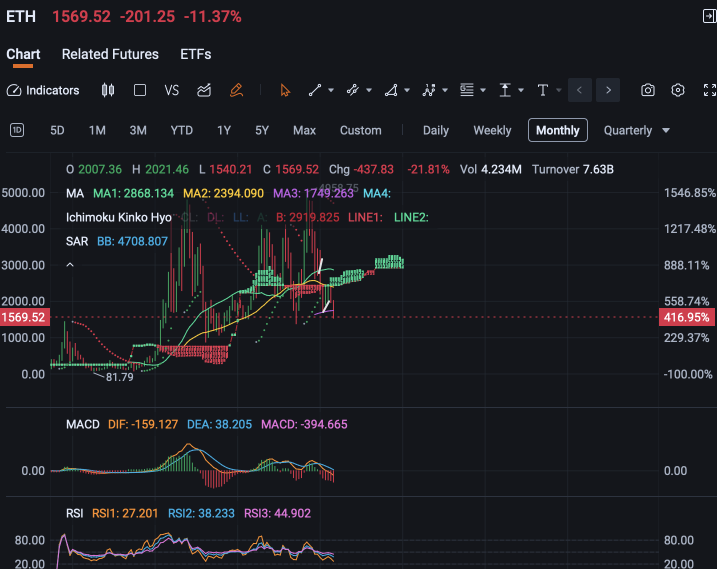The height and width of the screenshot is (569, 717).
Task: Toggle the square frame icon in toolbar
Action: point(140,90)
